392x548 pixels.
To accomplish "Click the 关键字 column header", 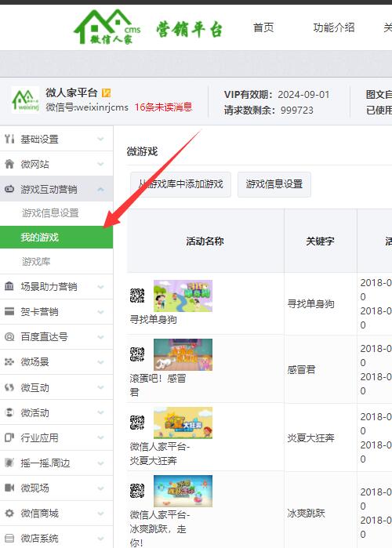I will (320, 241).
